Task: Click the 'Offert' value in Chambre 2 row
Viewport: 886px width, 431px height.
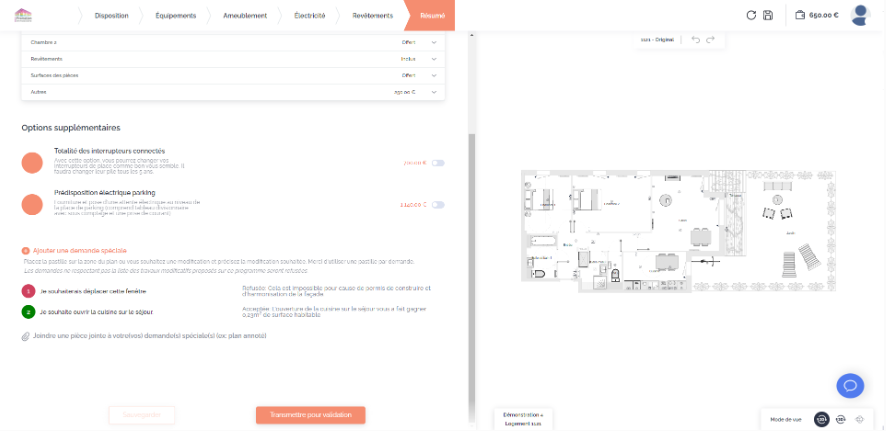Action: (409, 42)
